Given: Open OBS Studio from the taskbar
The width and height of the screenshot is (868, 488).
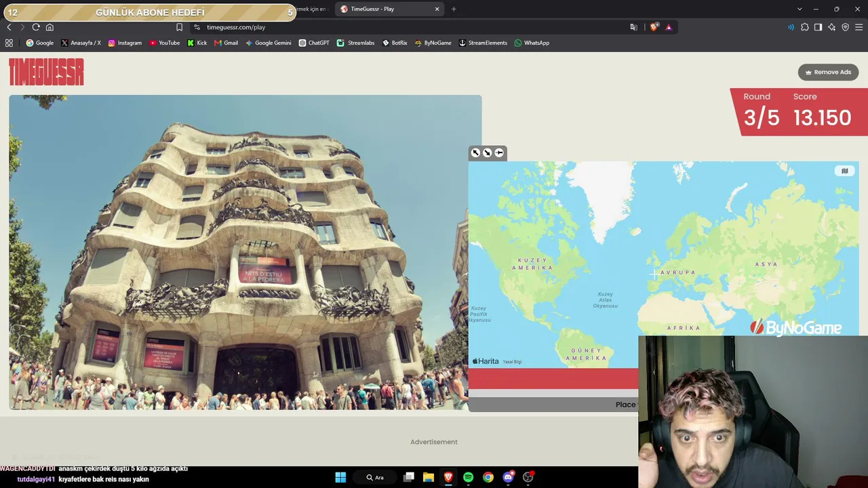Looking at the screenshot, I should click(x=528, y=477).
